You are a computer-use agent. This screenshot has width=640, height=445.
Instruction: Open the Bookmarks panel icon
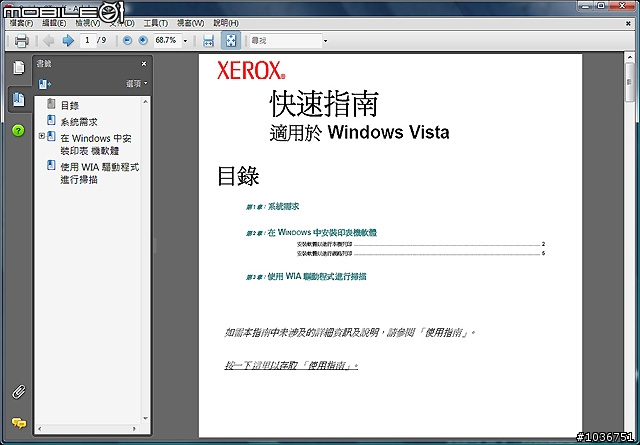click(x=18, y=99)
